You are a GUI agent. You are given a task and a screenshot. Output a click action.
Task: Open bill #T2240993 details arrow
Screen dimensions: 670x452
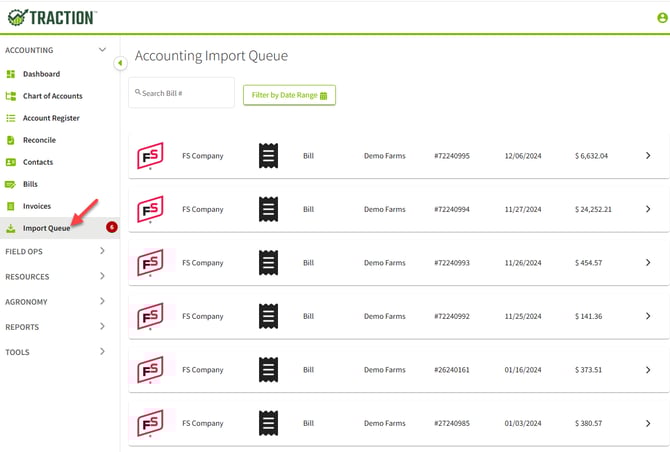648,263
